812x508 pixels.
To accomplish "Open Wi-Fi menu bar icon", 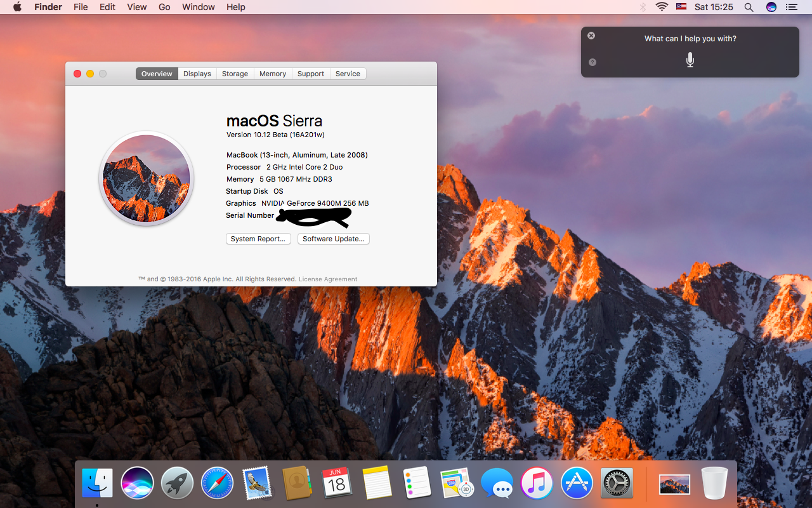I will (662, 7).
